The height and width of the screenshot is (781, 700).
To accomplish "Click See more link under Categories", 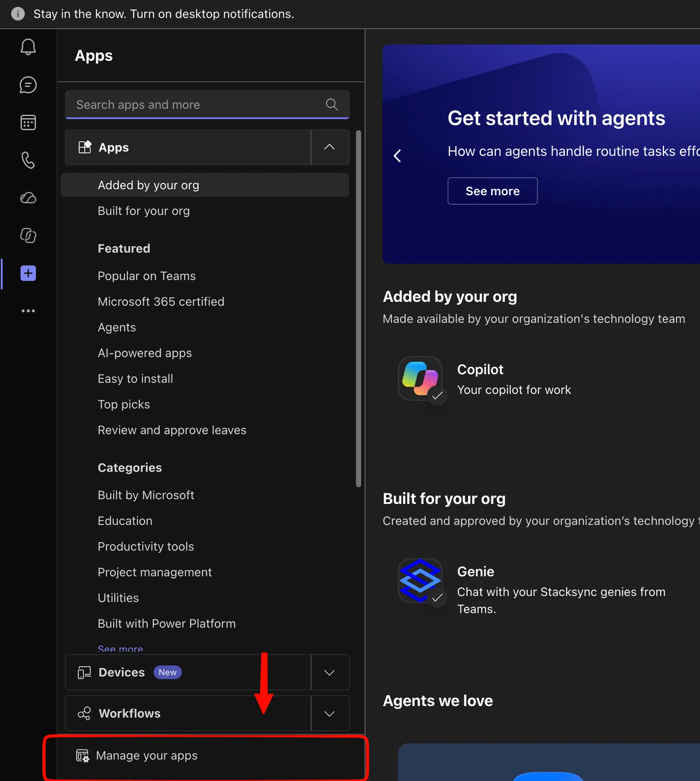I will point(120,649).
